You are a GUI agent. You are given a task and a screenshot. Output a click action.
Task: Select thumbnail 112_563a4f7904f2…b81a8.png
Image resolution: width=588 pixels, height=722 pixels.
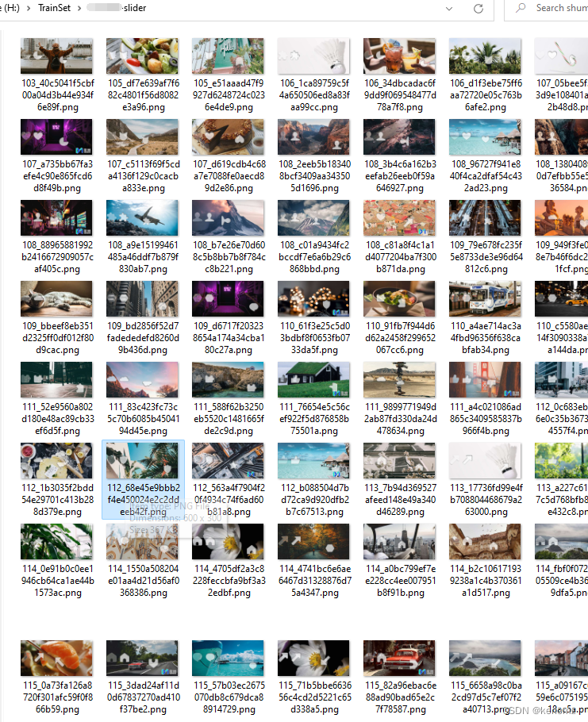point(228,461)
